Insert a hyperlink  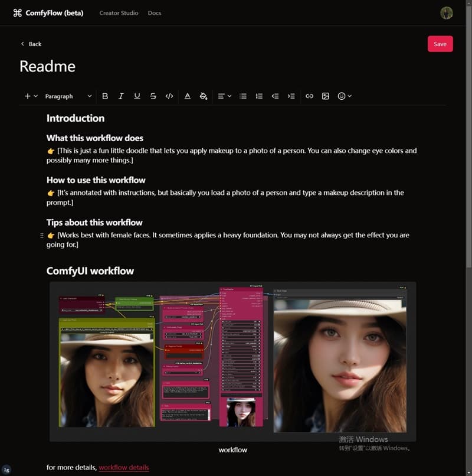pos(309,96)
